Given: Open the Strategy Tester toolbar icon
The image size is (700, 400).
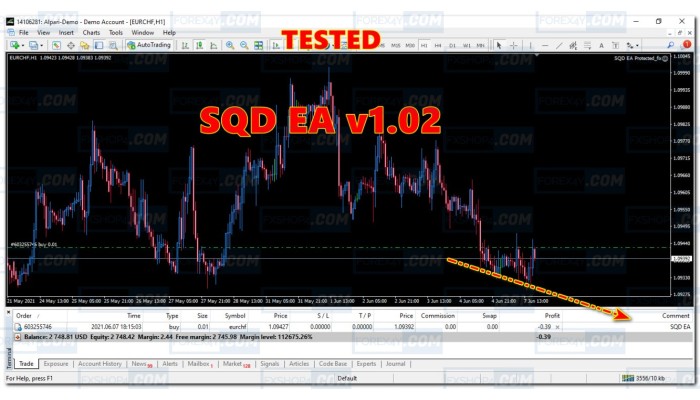Looking at the screenshot, I should pos(113,45).
